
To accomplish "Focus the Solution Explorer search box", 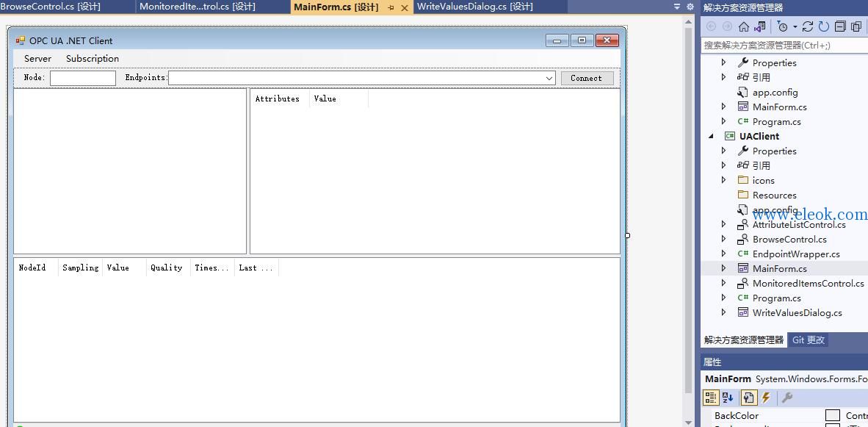I will click(x=784, y=46).
